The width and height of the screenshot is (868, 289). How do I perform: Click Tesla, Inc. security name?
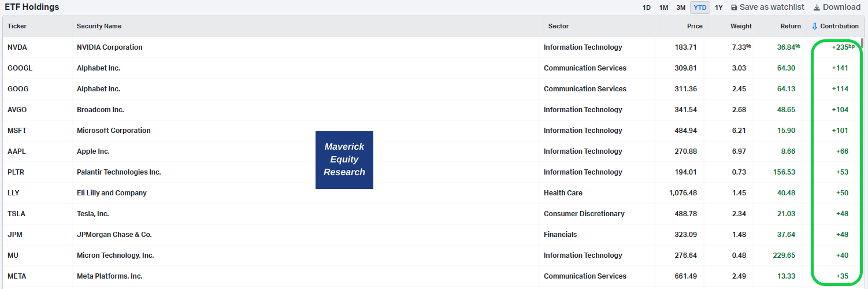point(93,214)
